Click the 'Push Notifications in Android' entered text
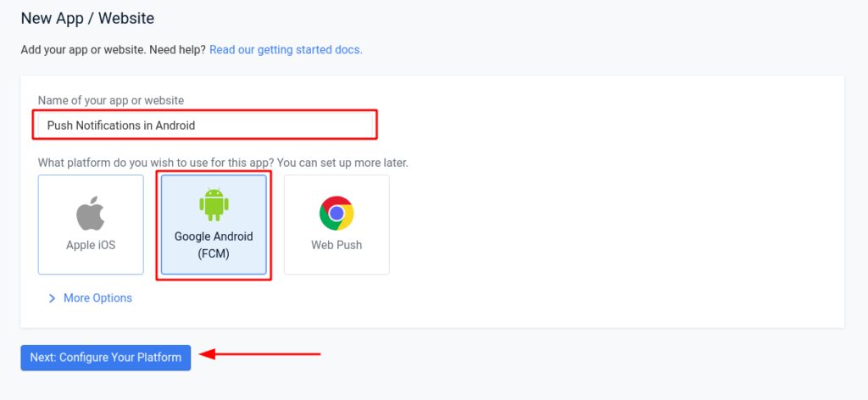The image size is (868, 400). (120, 125)
